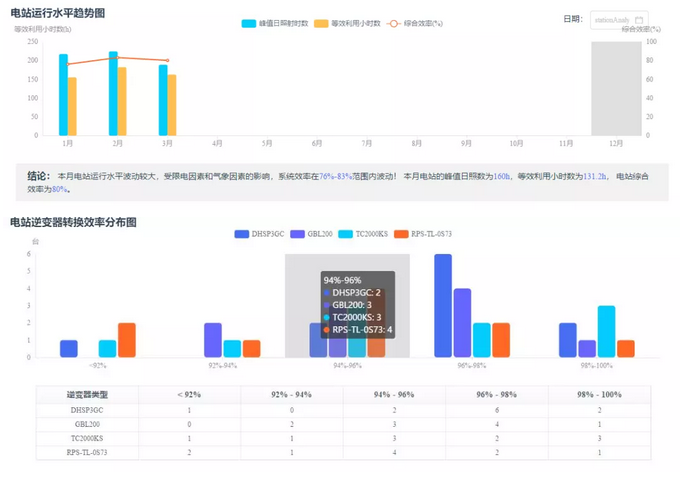Click the tallest DHSP3GC bar in 96%-98%
Screen dimensions: 698x482
tap(443, 305)
